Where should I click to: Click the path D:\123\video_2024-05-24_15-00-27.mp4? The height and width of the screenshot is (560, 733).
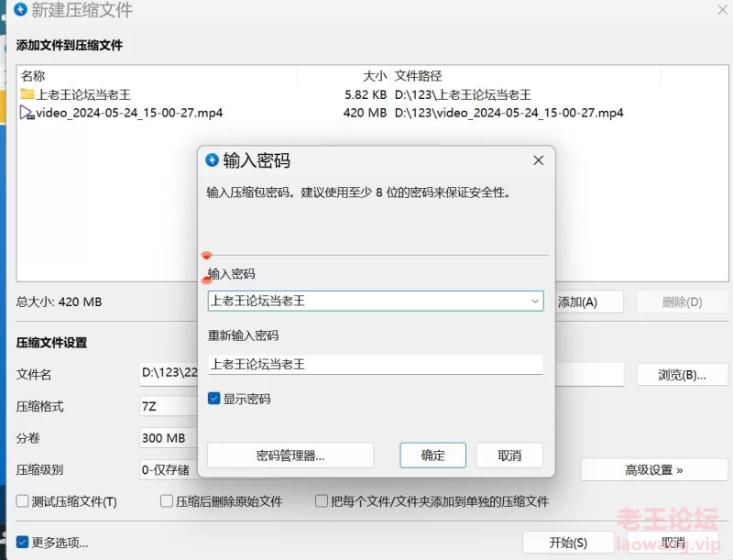(x=509, y=113)
